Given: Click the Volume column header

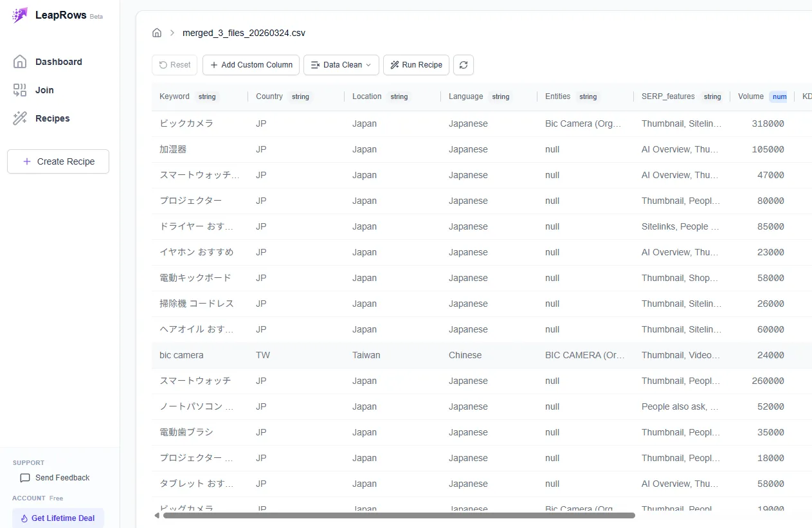Looking at the screenshot, I should pyautogui.click(x=762, y=96).
